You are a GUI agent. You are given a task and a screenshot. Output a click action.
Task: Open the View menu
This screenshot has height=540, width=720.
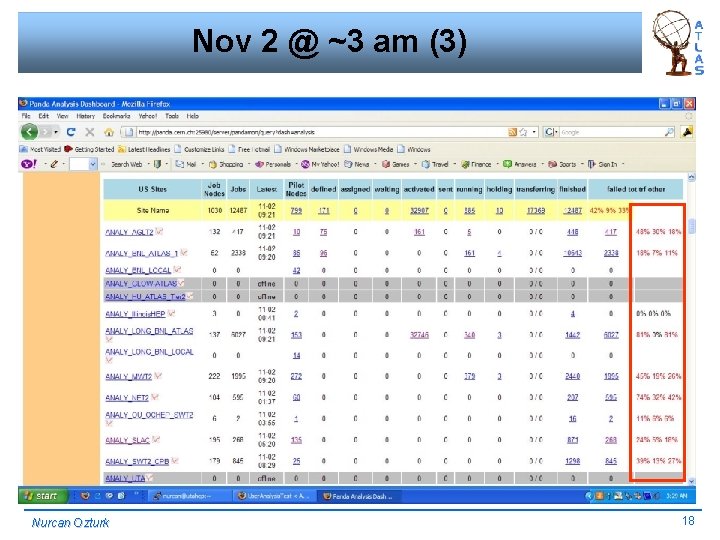tap(62, 116)
